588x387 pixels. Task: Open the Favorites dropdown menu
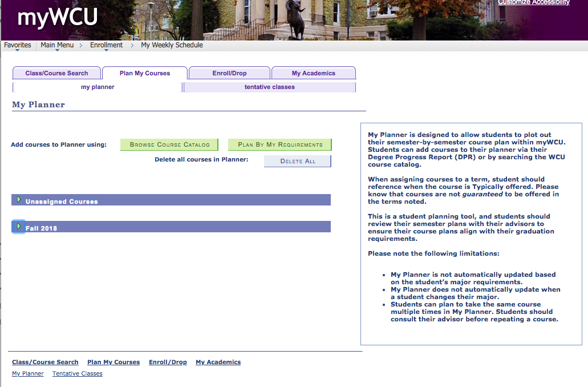point(17,45)
